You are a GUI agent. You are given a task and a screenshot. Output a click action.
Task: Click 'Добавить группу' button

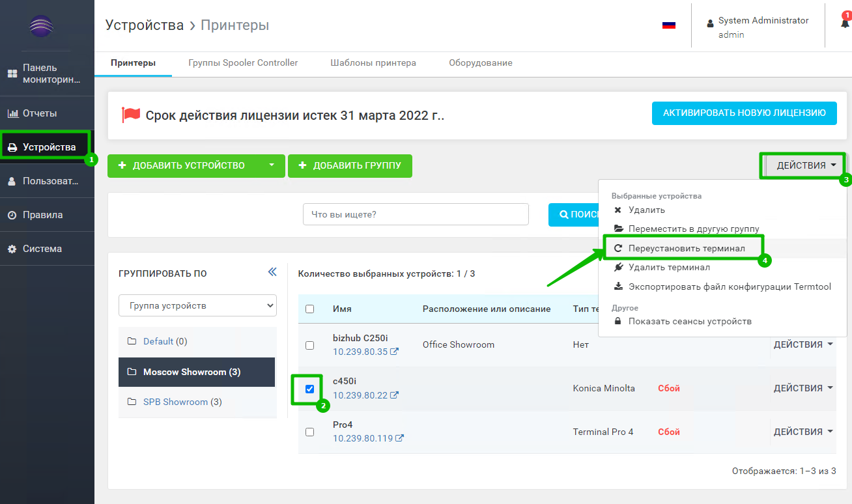coord(350,165)
